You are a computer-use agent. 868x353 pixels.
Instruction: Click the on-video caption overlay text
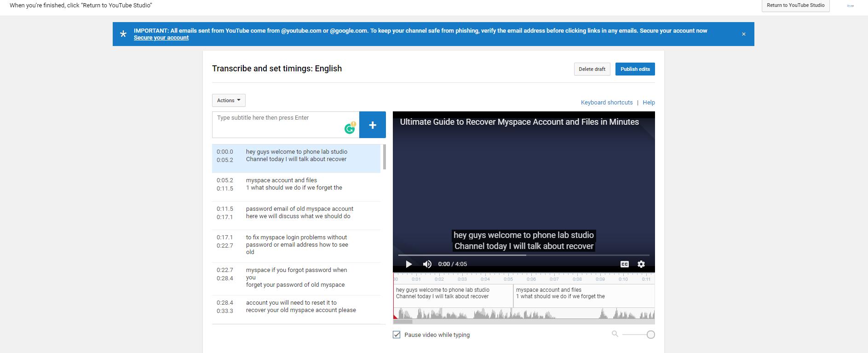pos(524,241)
